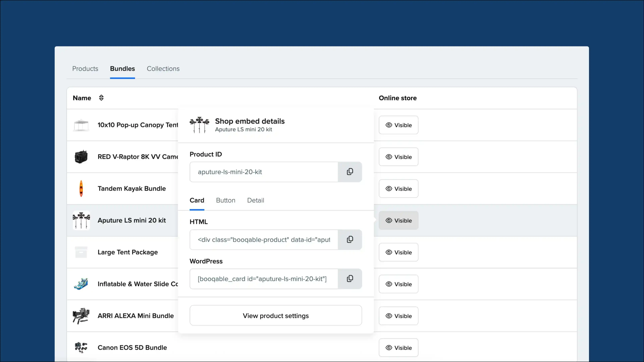Switch to the Products tab
Screen dimensions: 644x362
point(85,68)
